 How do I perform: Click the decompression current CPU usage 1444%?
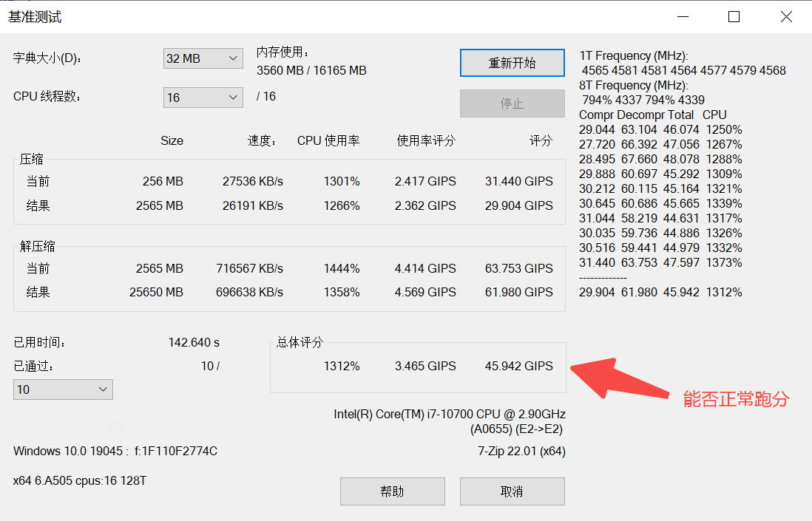tap(342, 268)
